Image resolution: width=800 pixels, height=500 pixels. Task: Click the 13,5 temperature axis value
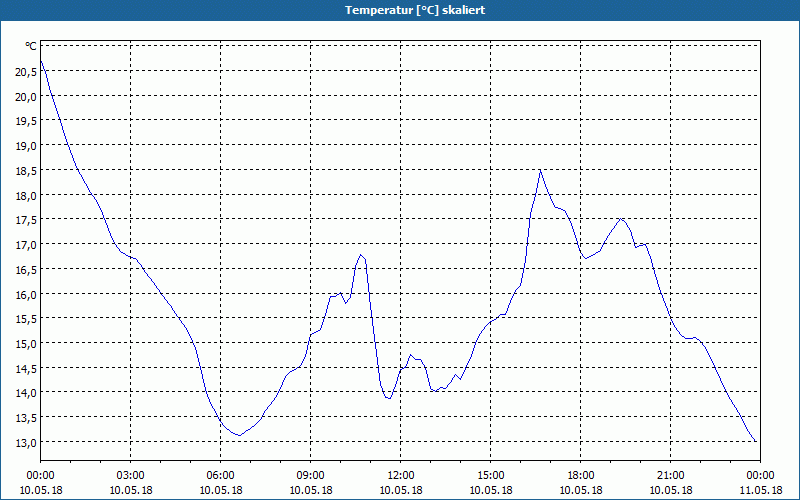click(26, 418)
